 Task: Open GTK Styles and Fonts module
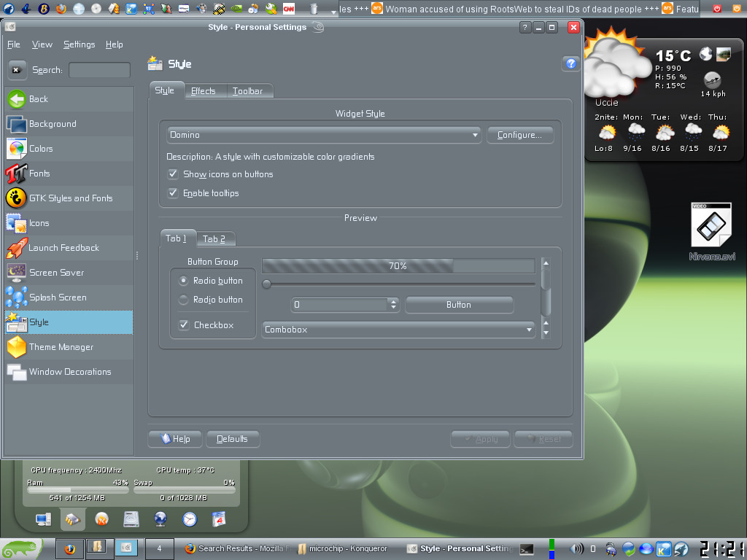pos(69,198)
